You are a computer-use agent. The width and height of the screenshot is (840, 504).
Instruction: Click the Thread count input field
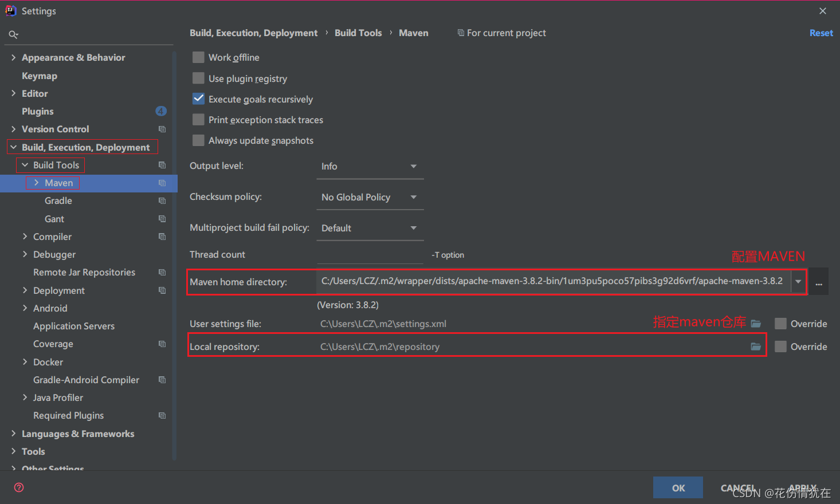tap(370, 254)
